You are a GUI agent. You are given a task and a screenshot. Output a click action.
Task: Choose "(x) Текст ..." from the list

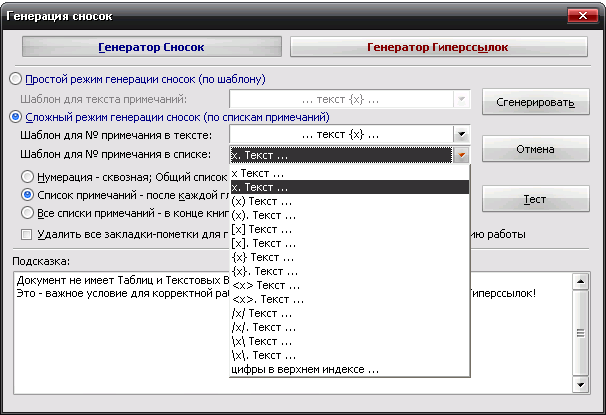[264, 201]
